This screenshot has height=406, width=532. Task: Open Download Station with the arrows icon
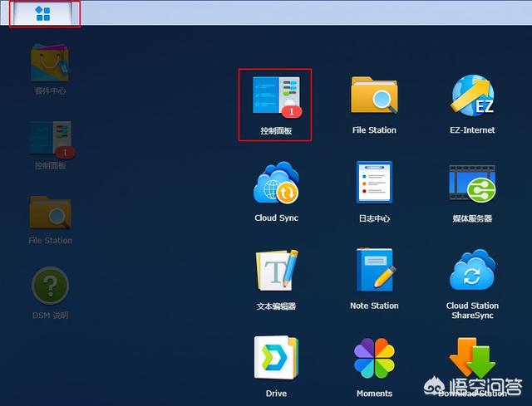click(472, 359)
